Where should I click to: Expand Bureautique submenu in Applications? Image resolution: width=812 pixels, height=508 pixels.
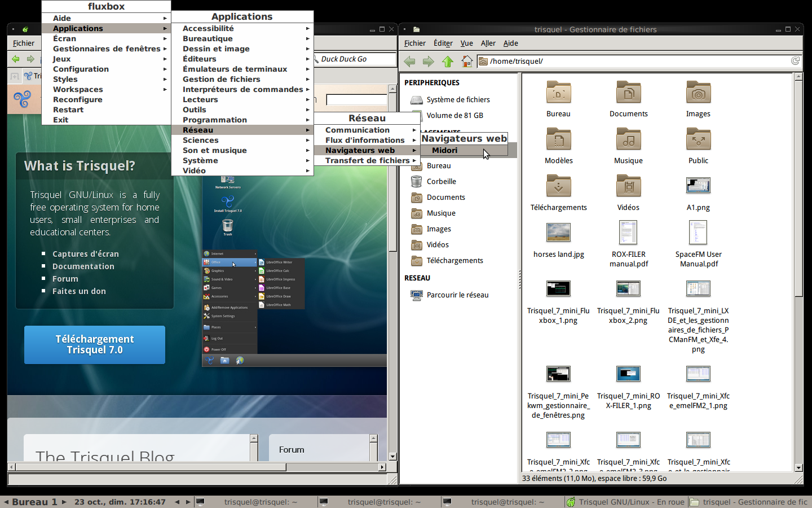pyautogui.click(x=242, y=38)
